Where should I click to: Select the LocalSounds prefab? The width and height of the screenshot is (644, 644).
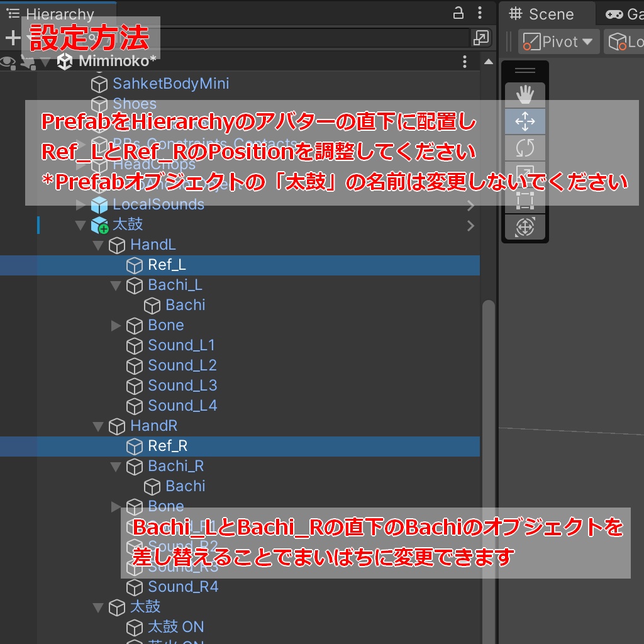(158, 204)
